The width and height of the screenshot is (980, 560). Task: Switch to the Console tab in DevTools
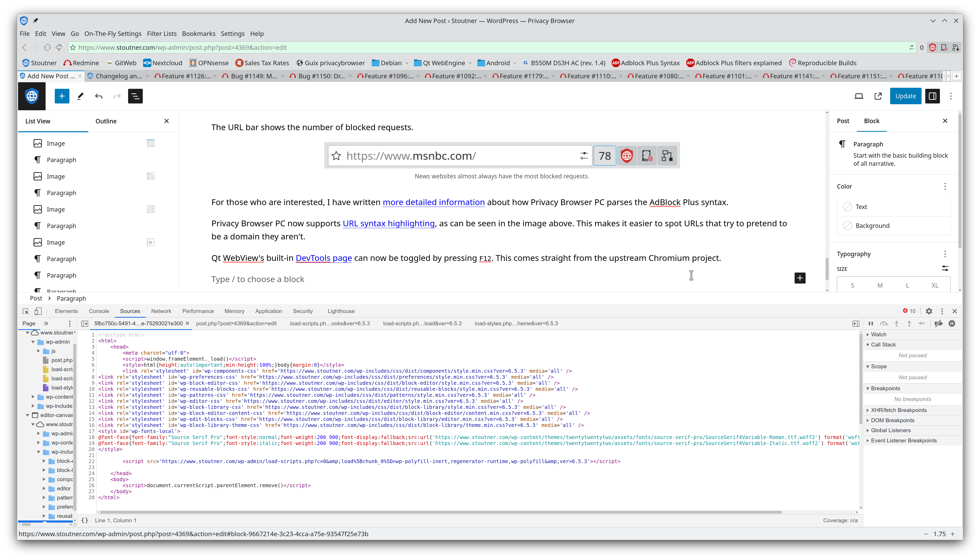[99, 311]
